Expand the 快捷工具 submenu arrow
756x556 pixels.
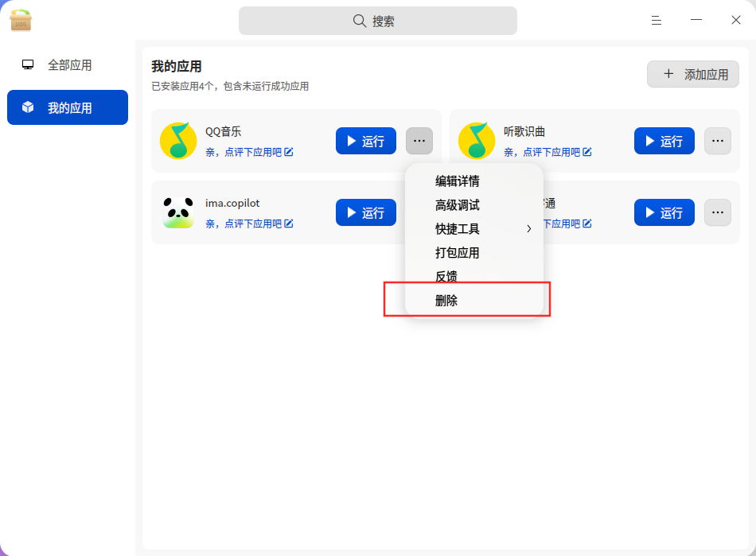click(529, 229)
